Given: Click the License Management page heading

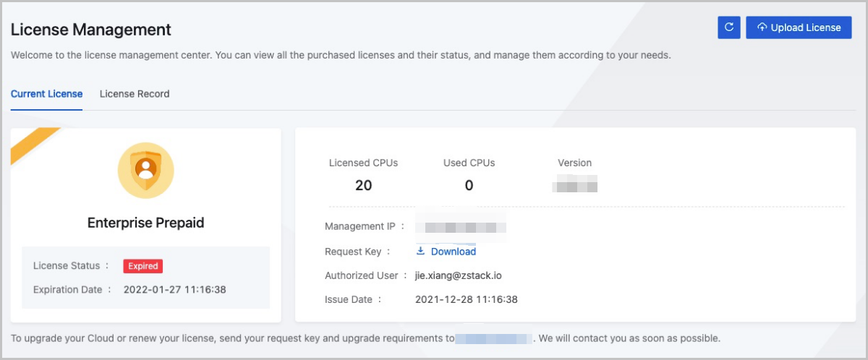Looking at the screenshot, I should click(x=91, y=30).
